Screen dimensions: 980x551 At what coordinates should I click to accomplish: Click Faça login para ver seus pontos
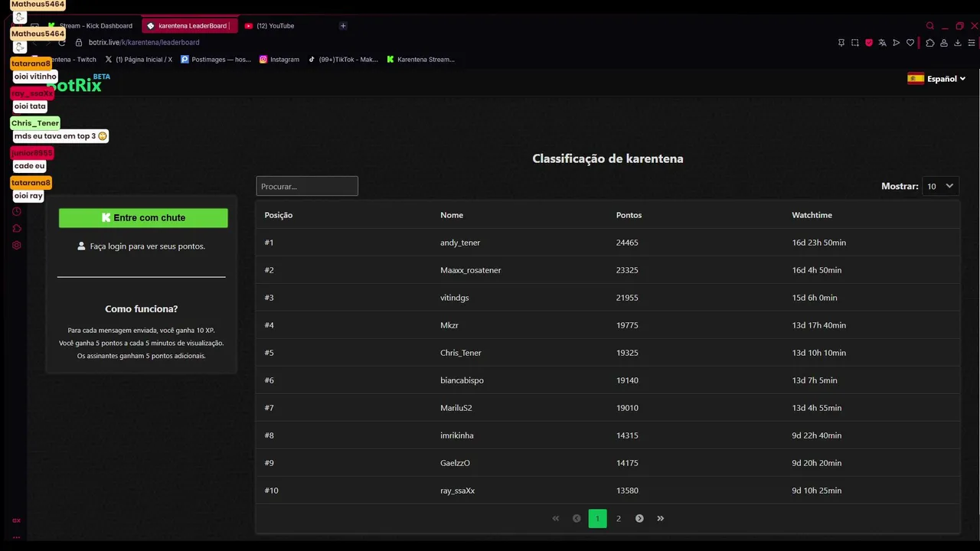(x=148, y=246)
